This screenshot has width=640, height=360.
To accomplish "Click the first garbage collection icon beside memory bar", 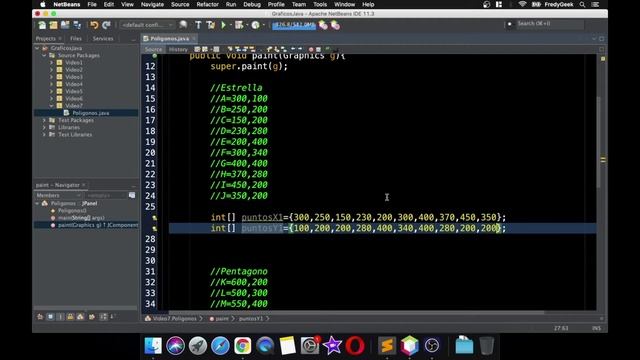I will [x=323, y=25].
